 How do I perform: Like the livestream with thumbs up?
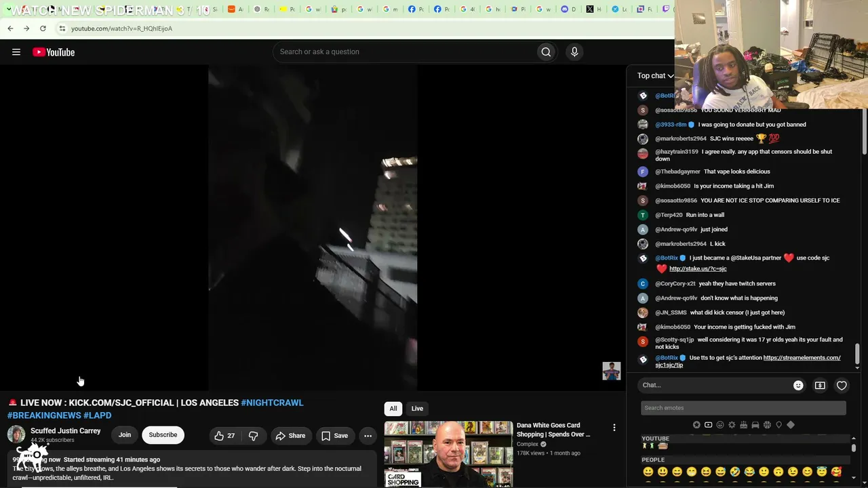pyautogui.click(x=224, y=436)
